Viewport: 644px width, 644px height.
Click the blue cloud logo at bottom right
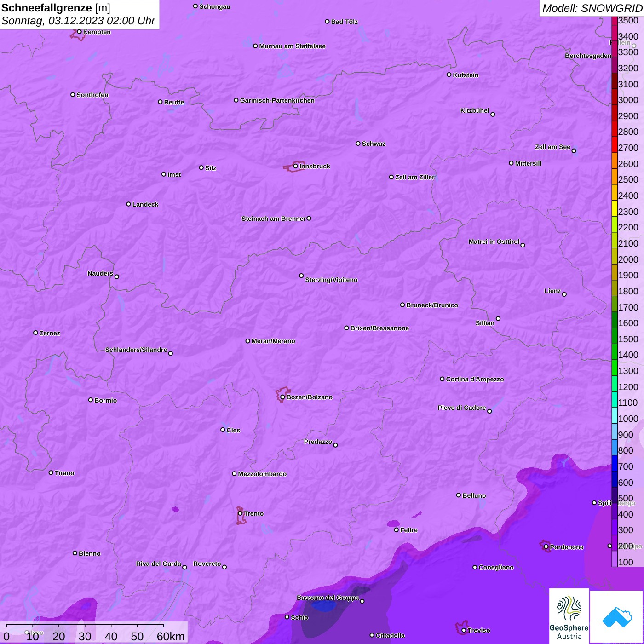pyautogui.click(x=616, y=617)
